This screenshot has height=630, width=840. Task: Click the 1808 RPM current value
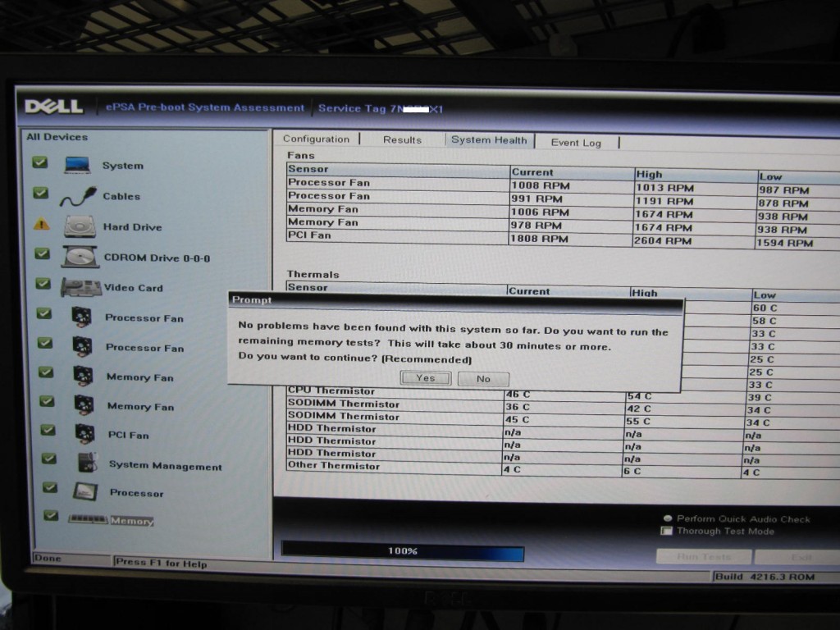coord(540,239)
